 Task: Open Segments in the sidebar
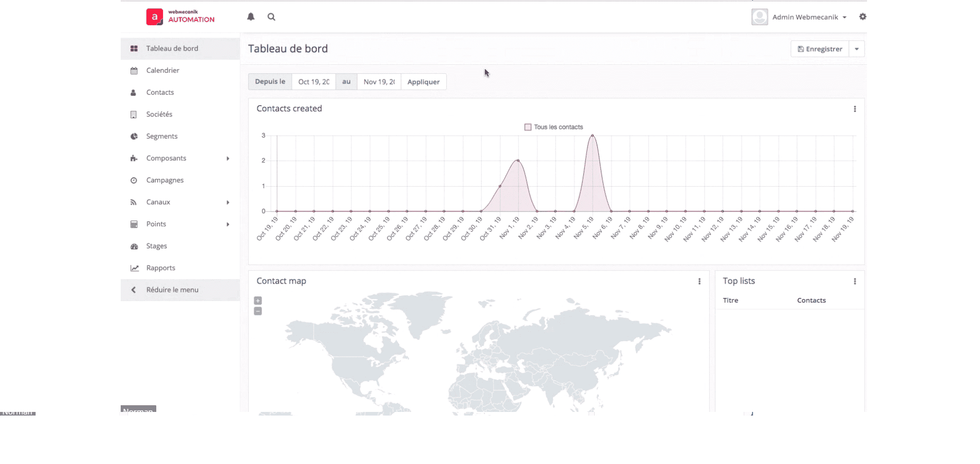click(161, 136)
